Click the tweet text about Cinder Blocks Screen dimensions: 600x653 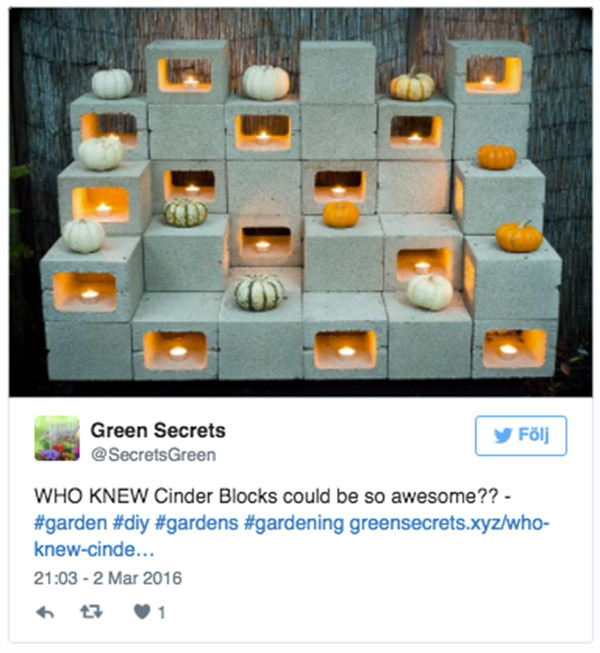272,496
